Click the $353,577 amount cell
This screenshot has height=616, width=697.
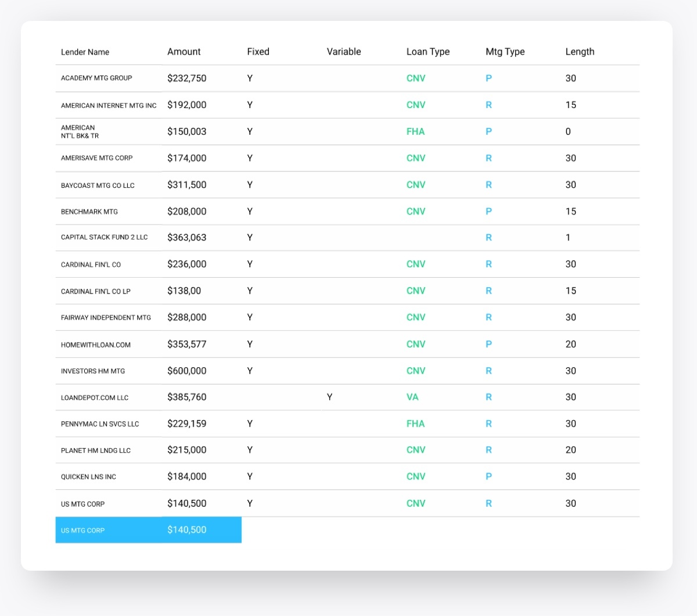[186, 344]
